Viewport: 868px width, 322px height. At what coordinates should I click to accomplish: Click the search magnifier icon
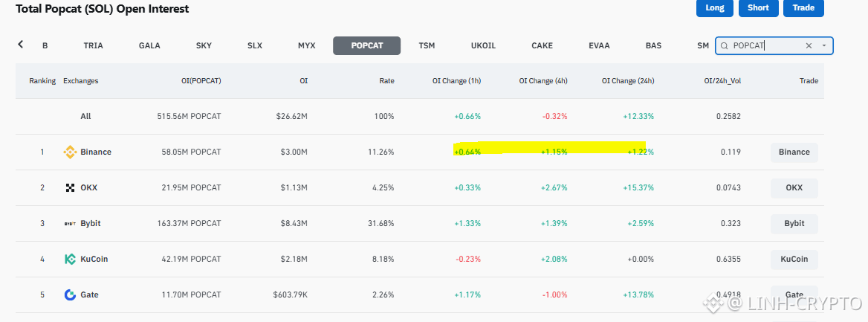(724, 46)
